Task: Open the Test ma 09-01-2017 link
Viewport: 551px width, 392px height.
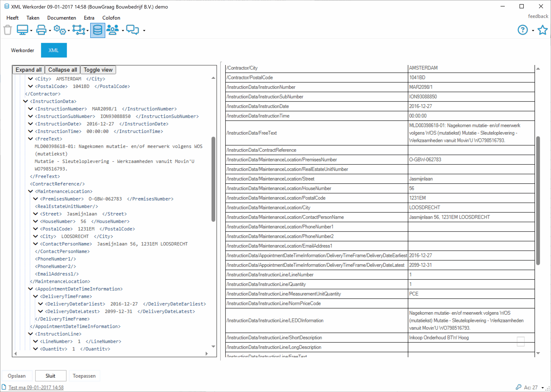Action: pos(36,387)
